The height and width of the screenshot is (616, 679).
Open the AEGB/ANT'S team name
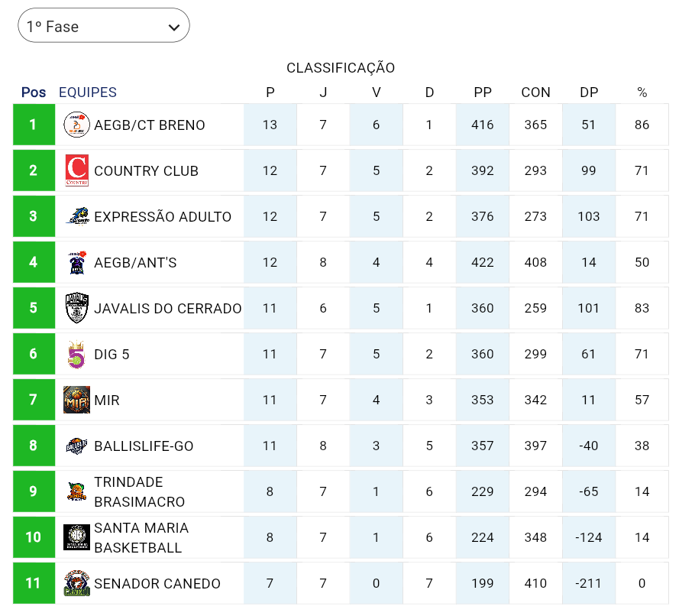[135, 262]
